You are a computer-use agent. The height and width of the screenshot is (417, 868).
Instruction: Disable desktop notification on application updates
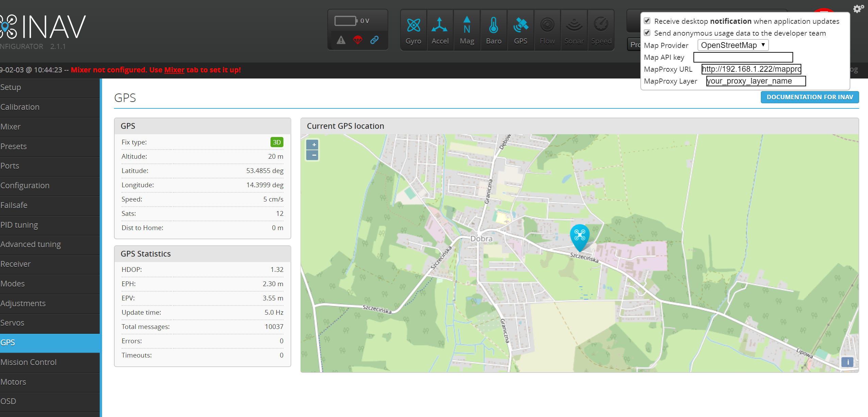pos(648,21)
